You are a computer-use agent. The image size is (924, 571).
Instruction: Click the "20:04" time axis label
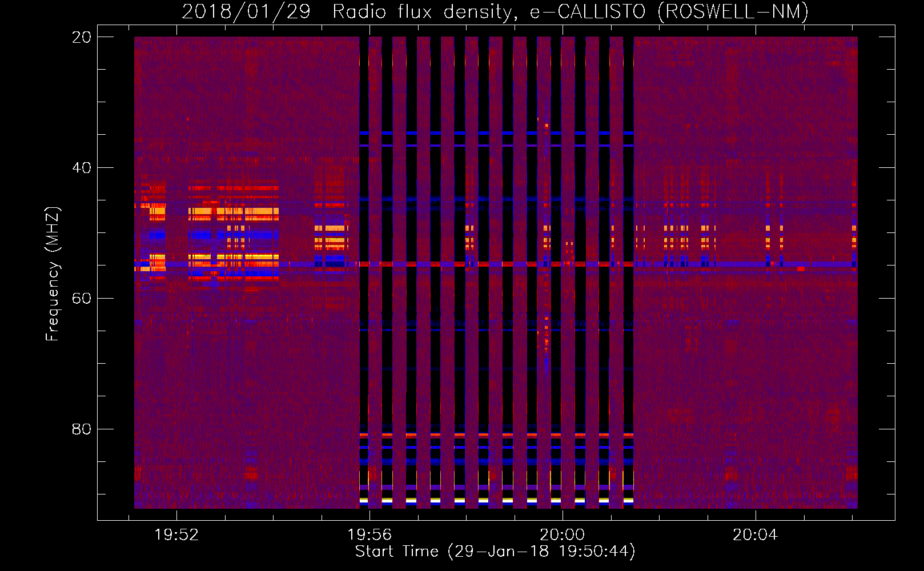[756, 534]
